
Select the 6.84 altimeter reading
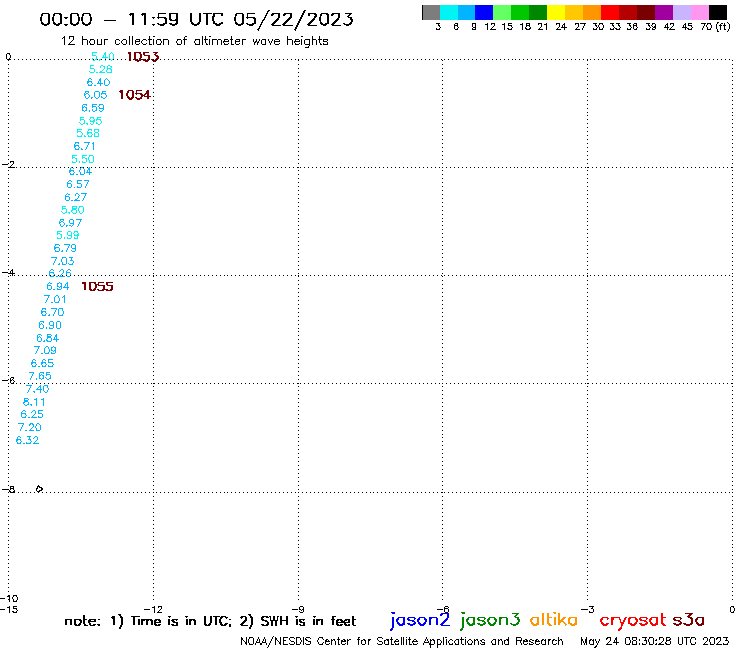click(48, 338)
